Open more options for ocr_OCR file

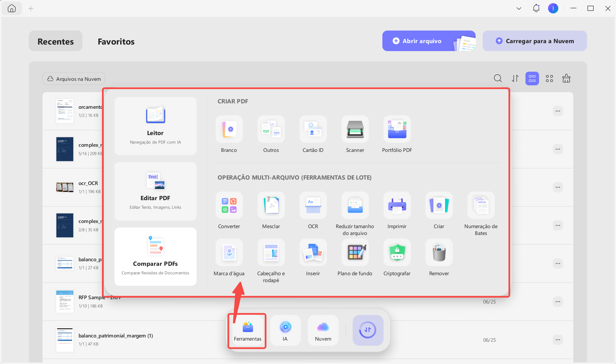point(558,187)
